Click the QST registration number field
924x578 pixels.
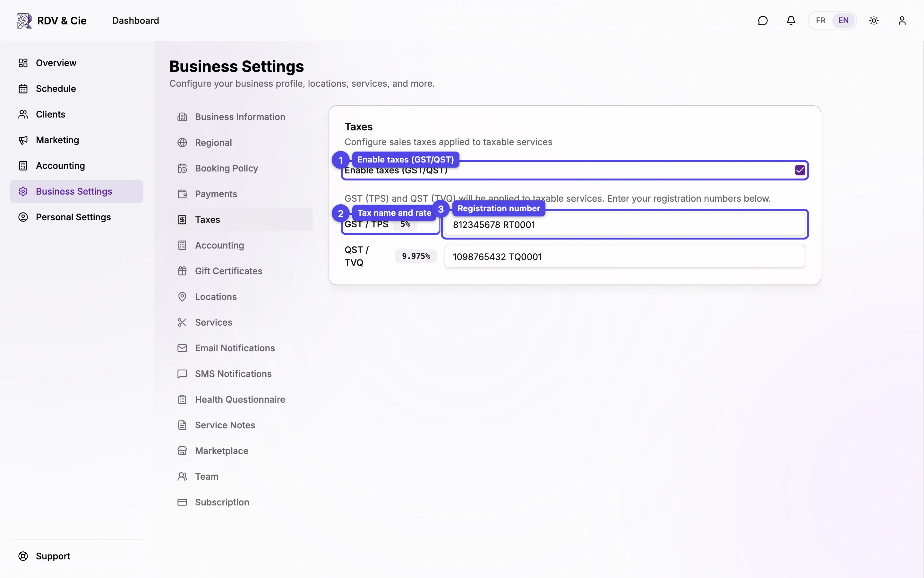pos(625,257)
